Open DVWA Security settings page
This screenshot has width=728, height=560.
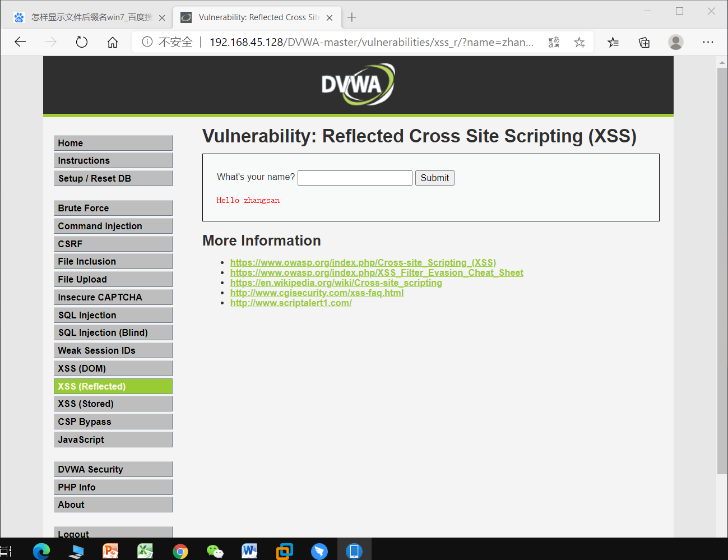coord(113,469)
